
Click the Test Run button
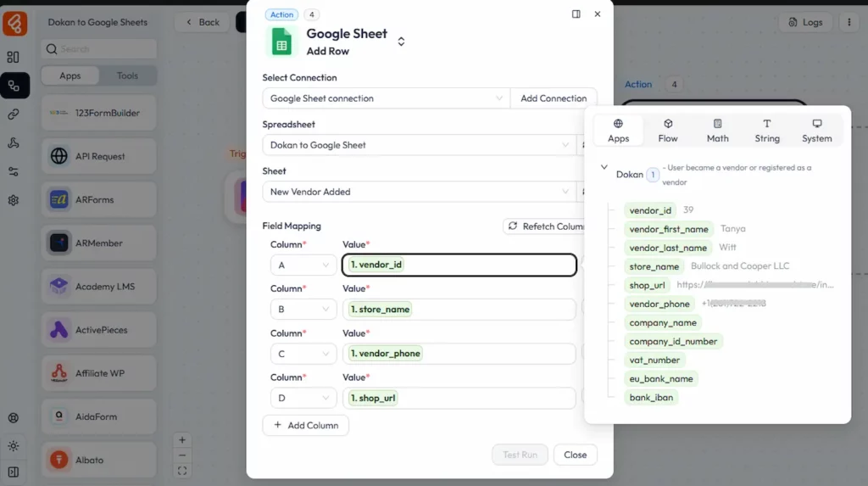(x=520, y=455)
